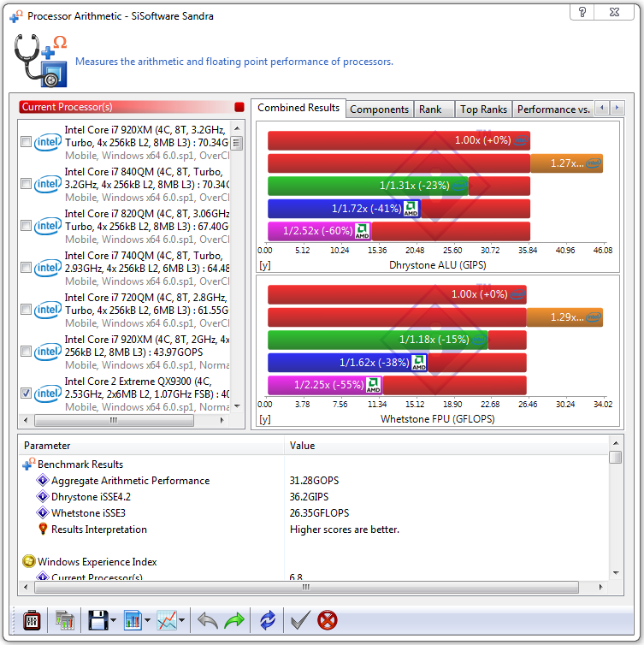Click the tab strip scroll right arrow
Image resolution: width=644 pixels, height=645 pixels.
pos(617,108)
